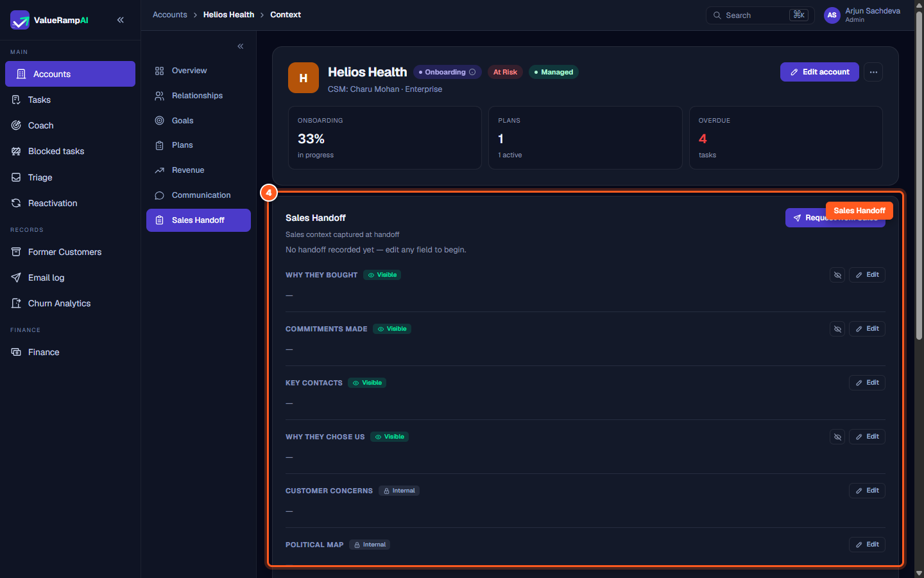The image size is (924, 578).
Task: Edit the Key Contacts field
Action: click(x=868, y=383)
